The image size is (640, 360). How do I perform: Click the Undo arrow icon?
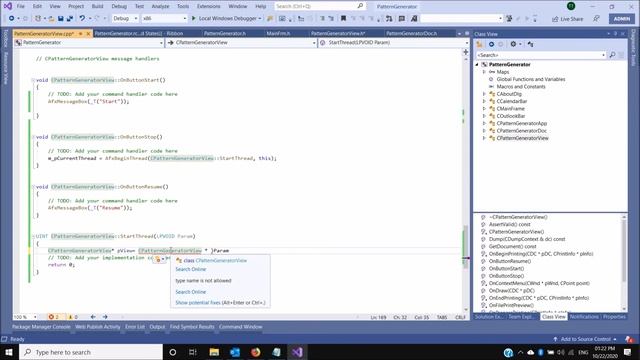point(82,18)
